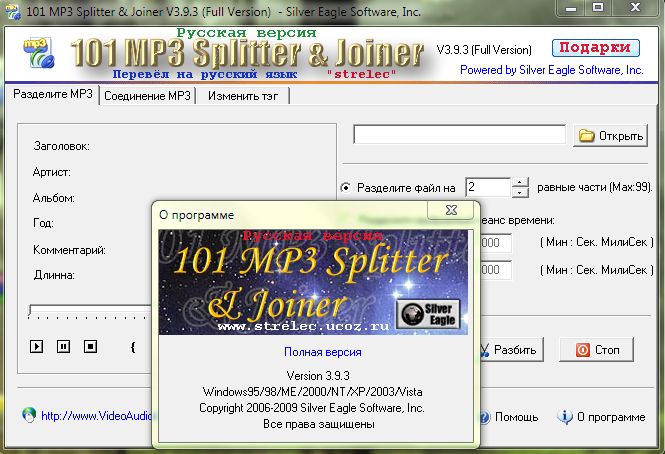The image size is (665, 454).
Task: Click the parts number field showing 2
Action: (x=488, y=187)
